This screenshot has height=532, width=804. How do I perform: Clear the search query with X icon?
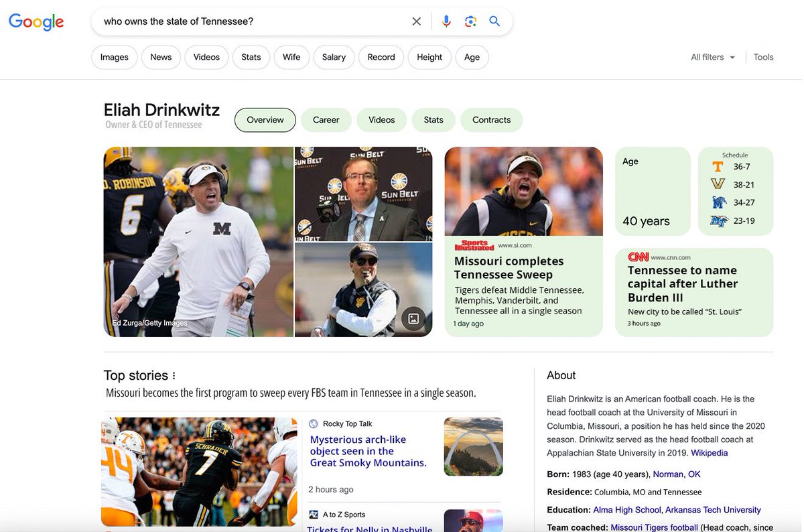(x=417, y=21)
